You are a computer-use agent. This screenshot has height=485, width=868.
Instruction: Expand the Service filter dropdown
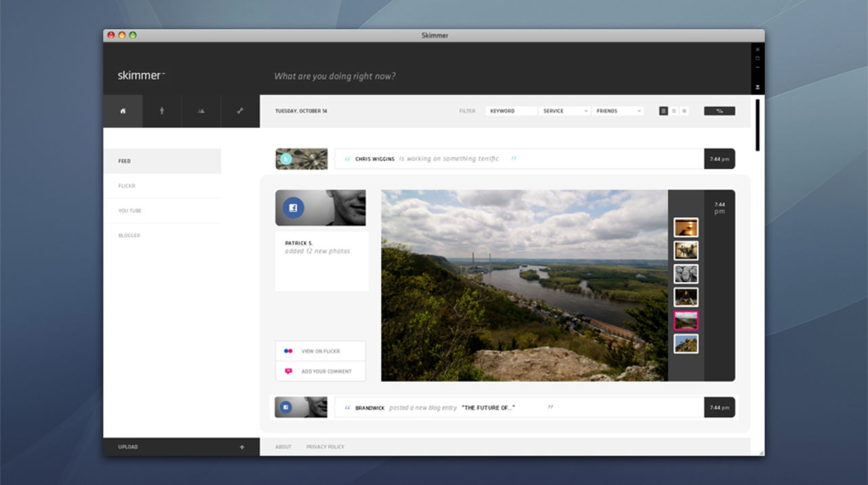(564, 111)
